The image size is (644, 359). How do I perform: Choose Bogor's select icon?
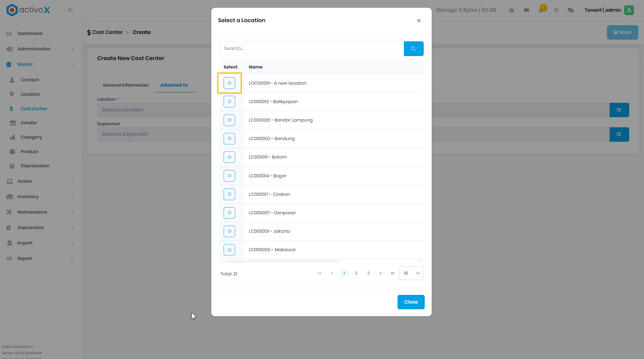(229, 176)
